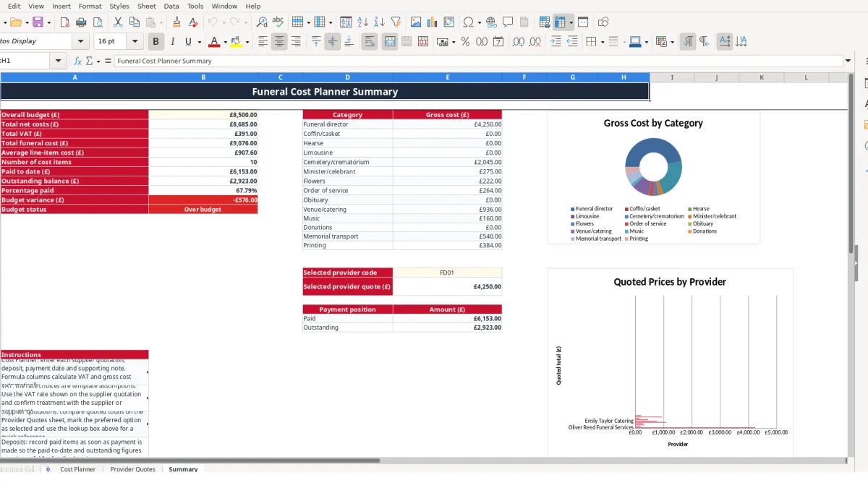Open the Styles menu
Image resolution: width=868 pixels, height=488 pixels.
coord(119,6)
